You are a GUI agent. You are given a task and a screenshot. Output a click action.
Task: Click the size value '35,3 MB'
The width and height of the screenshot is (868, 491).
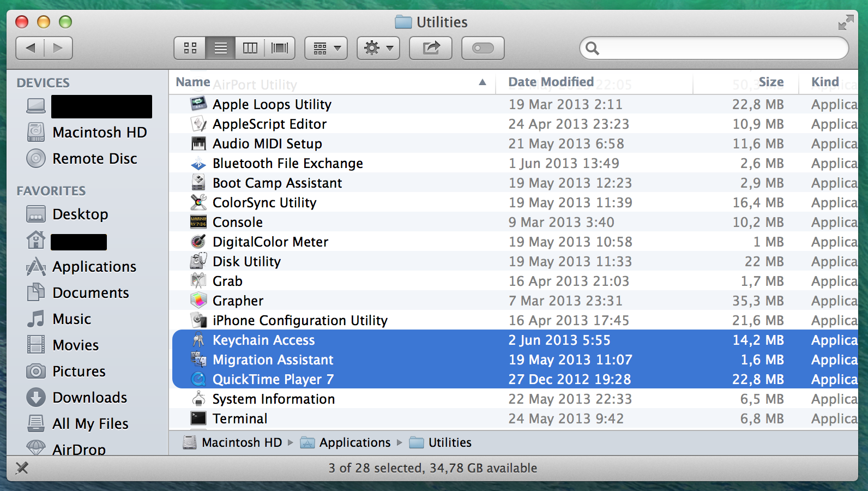(x=758, y=301)
